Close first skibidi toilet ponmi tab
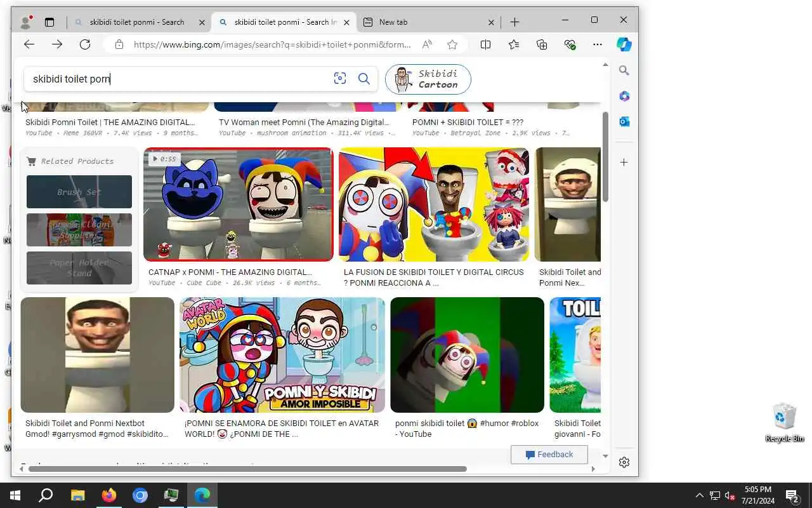 point(202,22)
